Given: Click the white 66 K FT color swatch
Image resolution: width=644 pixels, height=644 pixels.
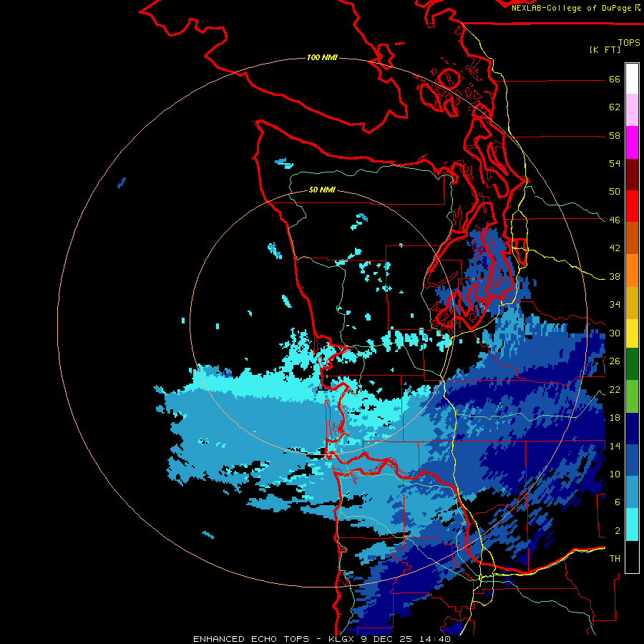Looking at the screenshot, I should click(632, 79).
